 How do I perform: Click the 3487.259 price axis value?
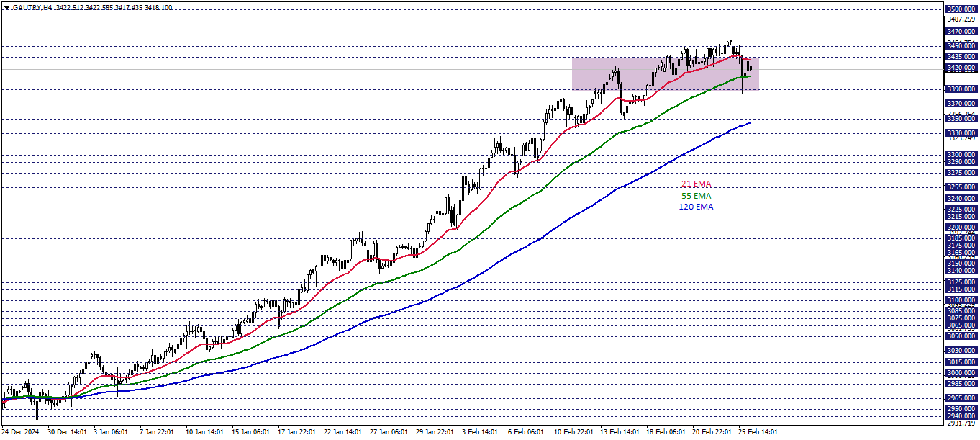[x=961, y=19]
